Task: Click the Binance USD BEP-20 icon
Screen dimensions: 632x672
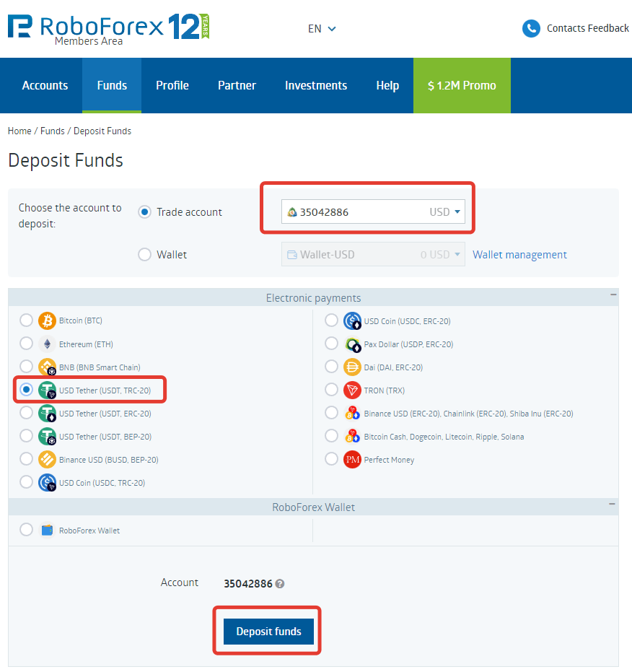Action: click(47, 459)
